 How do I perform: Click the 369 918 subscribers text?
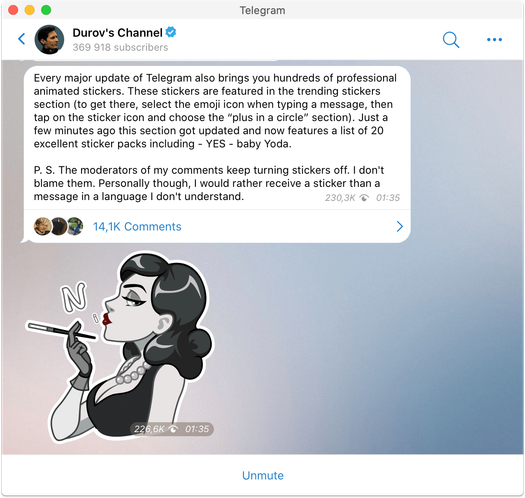pos(120,48)
